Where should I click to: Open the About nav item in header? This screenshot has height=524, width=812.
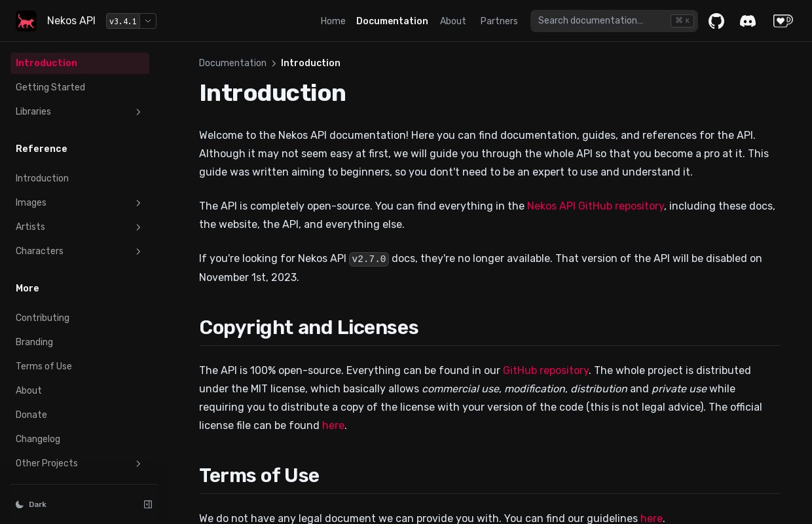click(x=453, y=21)
